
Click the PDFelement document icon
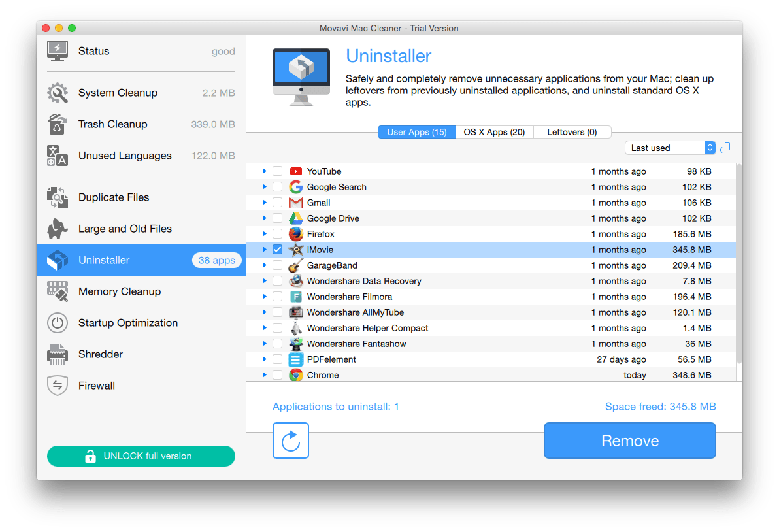tap(295, 359)
